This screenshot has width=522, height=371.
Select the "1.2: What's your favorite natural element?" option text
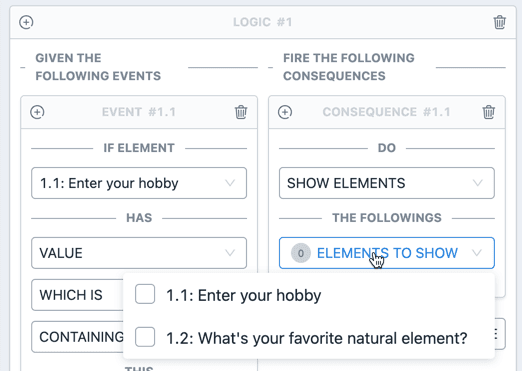tap(317, 338)
